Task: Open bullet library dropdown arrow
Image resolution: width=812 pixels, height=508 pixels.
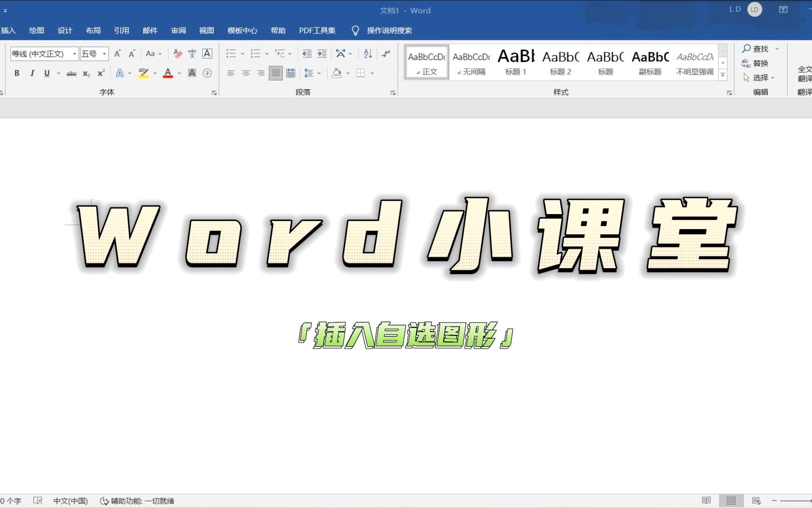Action: (242, 54)
